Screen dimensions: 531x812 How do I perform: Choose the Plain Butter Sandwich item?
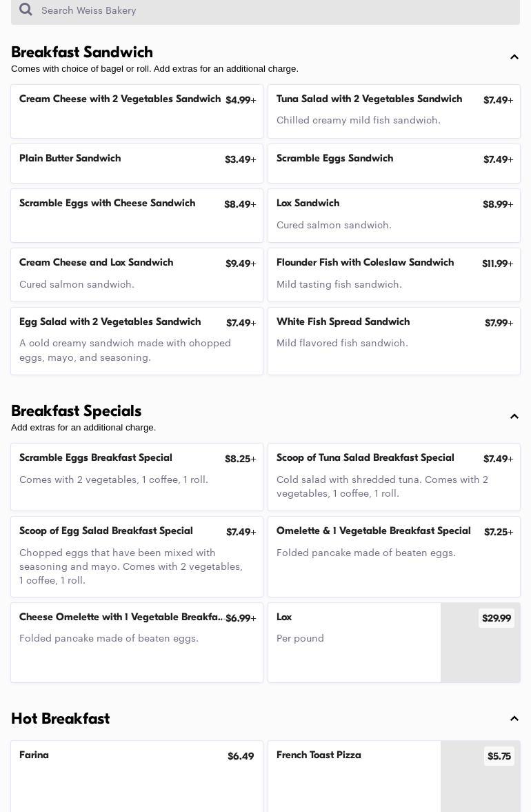coord(137,164)
